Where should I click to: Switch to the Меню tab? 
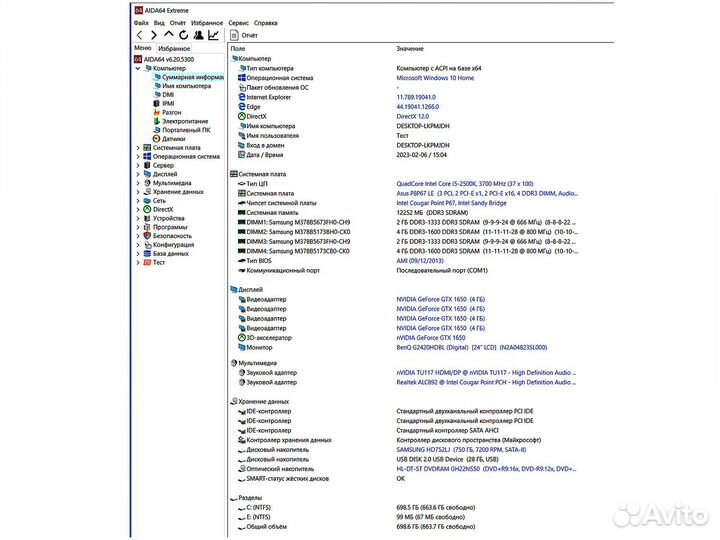tap(143, 48)
